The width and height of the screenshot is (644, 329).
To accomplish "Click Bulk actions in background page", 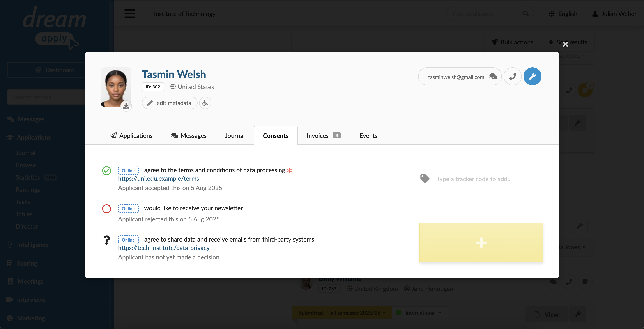I will [513, 42].
